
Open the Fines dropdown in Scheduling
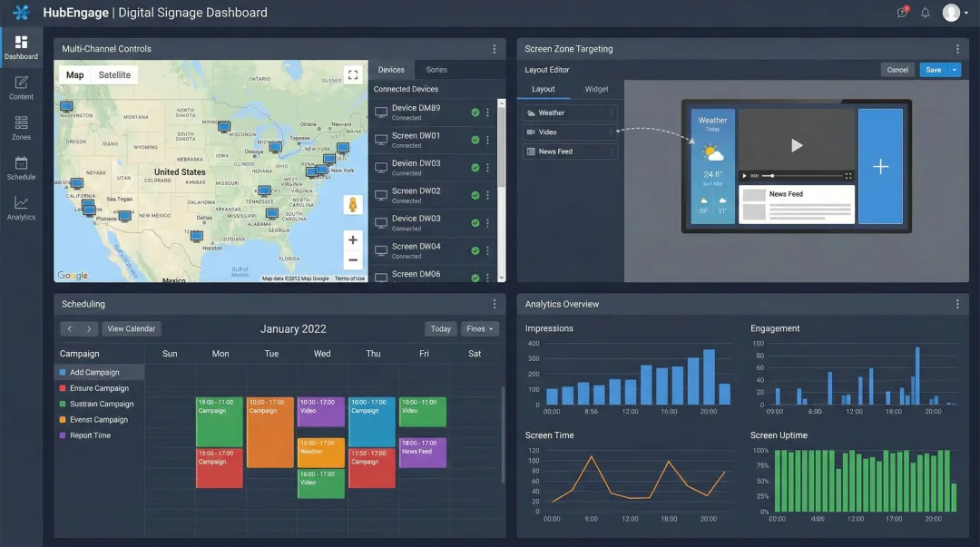tap(479, 328)
